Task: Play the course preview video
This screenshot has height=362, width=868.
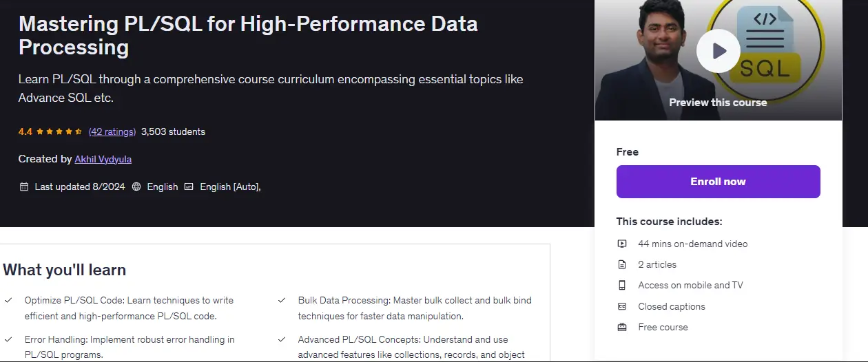Action: tap(718, 51)
